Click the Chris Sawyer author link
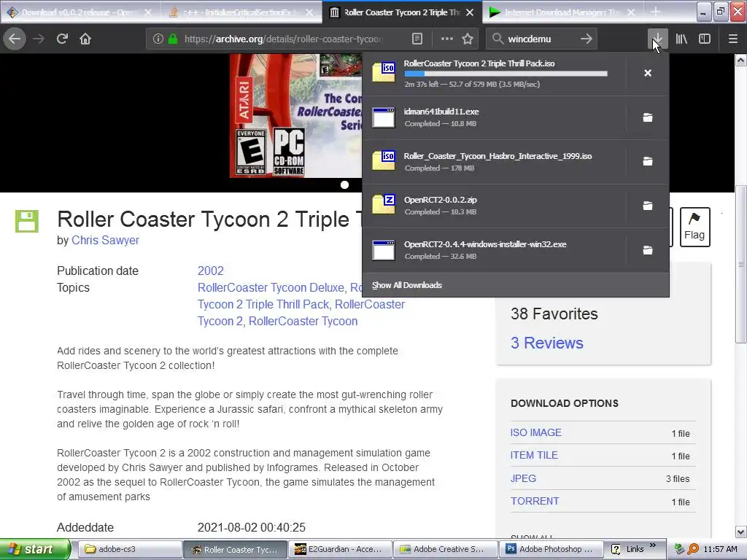This screenshot has width=747, height=560. pyautogui.click(x=105, y=240)
